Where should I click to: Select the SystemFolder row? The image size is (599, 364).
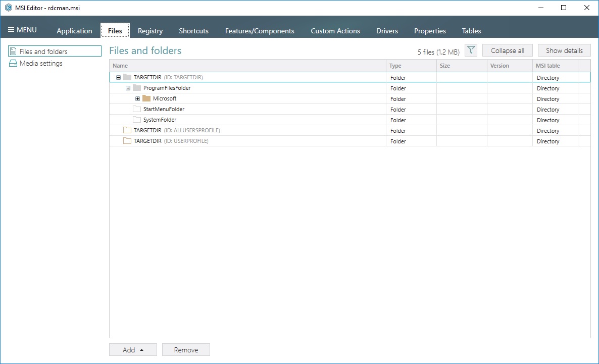pos(350,120)
